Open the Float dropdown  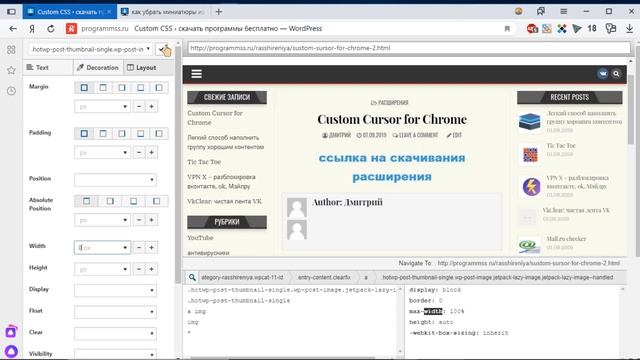115,312
